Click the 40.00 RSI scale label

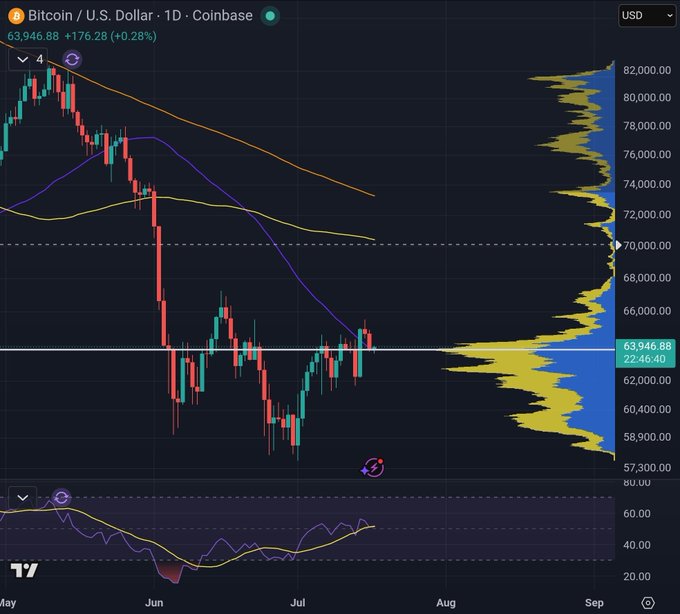(637, 545)
